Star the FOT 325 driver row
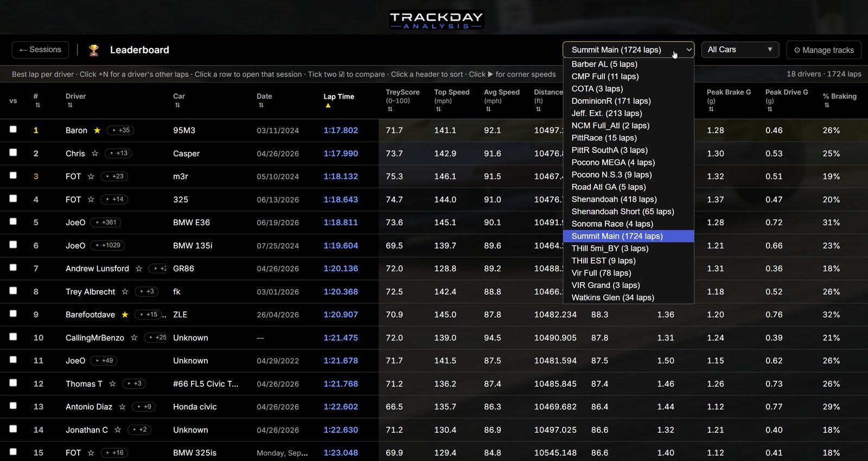Image resolution: width=868 pixels, height=461 pixels. coord(91,200)
